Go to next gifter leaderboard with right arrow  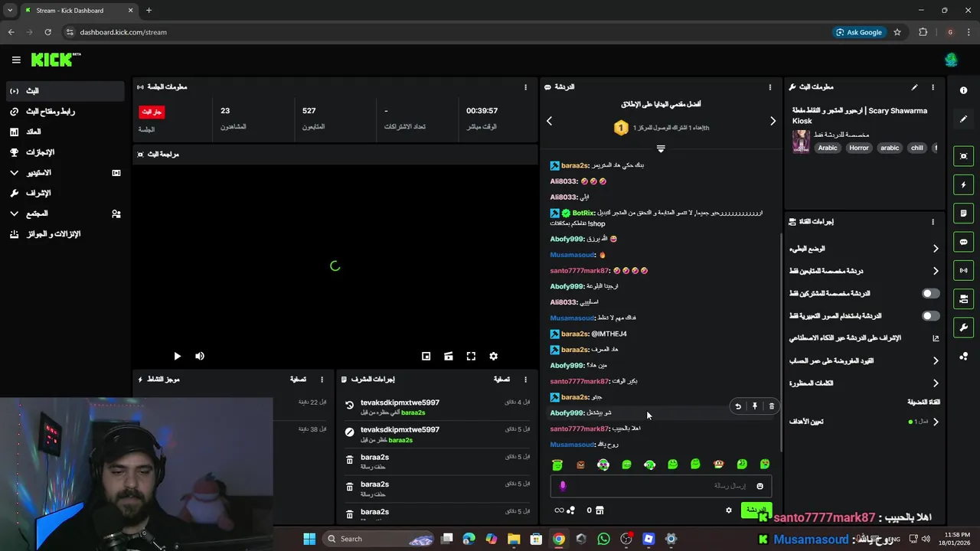click(773, 121)
